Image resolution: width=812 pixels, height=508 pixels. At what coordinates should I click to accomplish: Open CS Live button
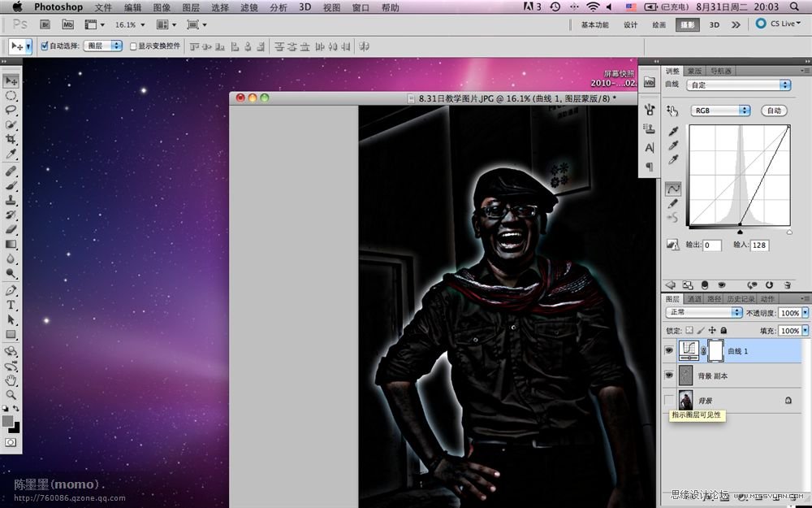click(779, 24)
